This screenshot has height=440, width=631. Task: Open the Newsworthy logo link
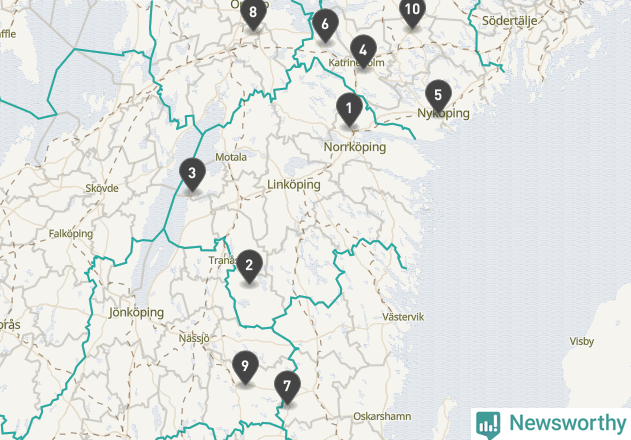551,424
